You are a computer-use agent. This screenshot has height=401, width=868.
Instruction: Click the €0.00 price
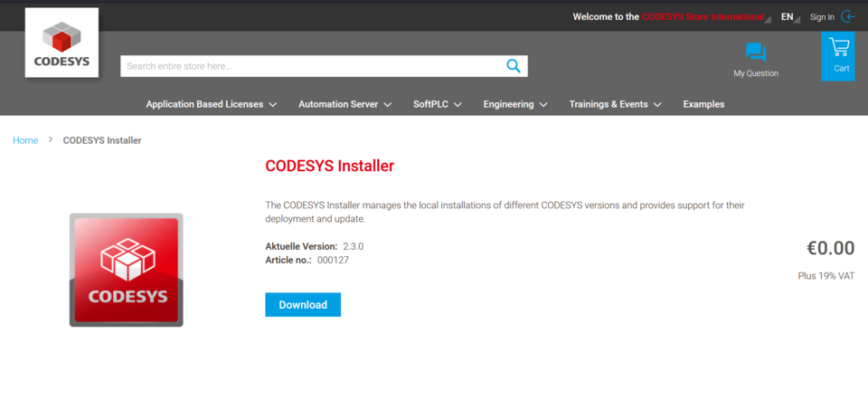[x=830, y=248]
